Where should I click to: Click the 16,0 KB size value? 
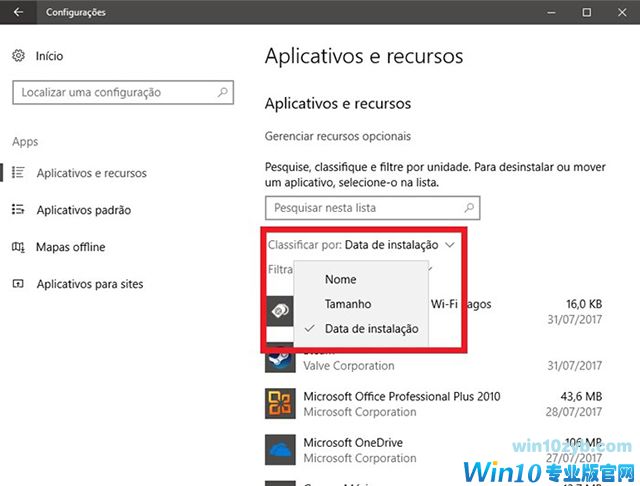click(584, 304)
